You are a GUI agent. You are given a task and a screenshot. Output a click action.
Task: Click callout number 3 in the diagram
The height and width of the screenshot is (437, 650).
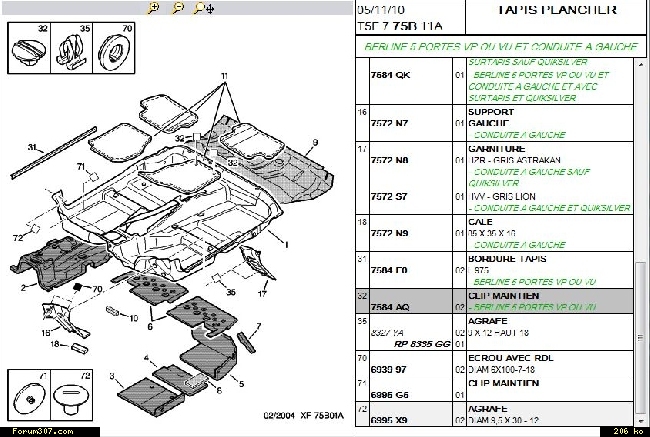(112, 376)
